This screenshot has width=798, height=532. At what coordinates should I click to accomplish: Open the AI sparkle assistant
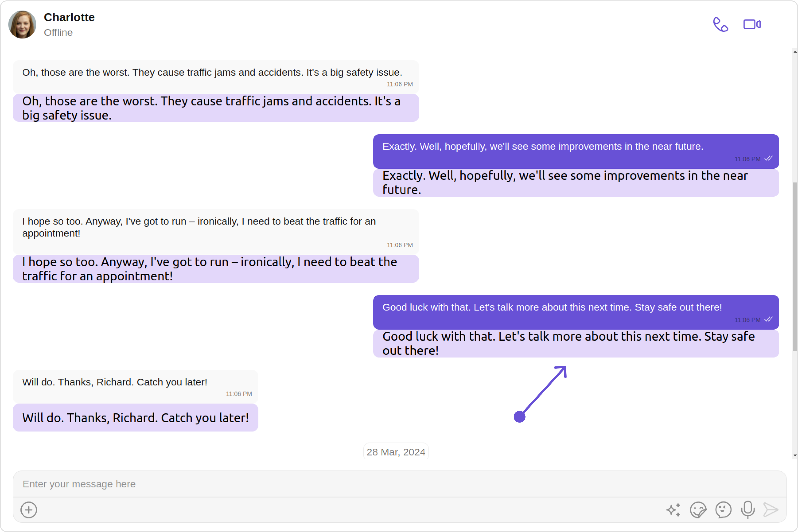click(x=673, y=510)
